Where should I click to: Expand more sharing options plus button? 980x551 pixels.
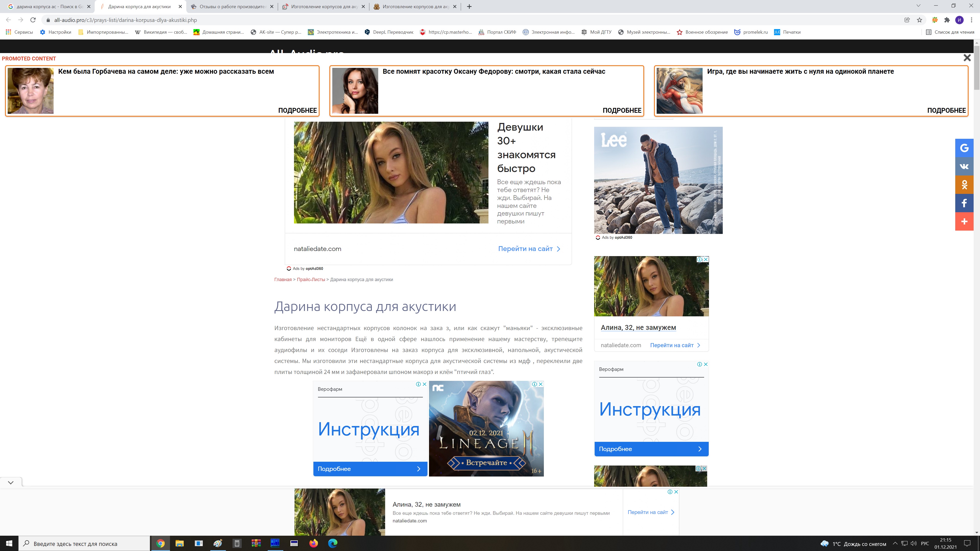(x=964, y=221)
